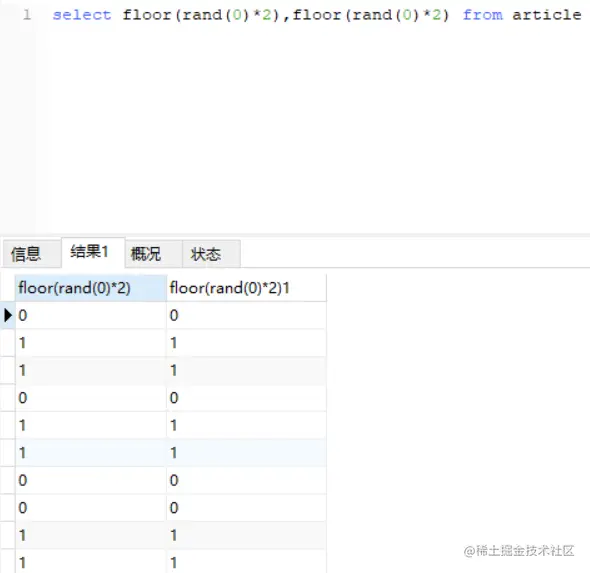
Task: Switch to the 信息 tab
Action: click(x=32, y=254)
